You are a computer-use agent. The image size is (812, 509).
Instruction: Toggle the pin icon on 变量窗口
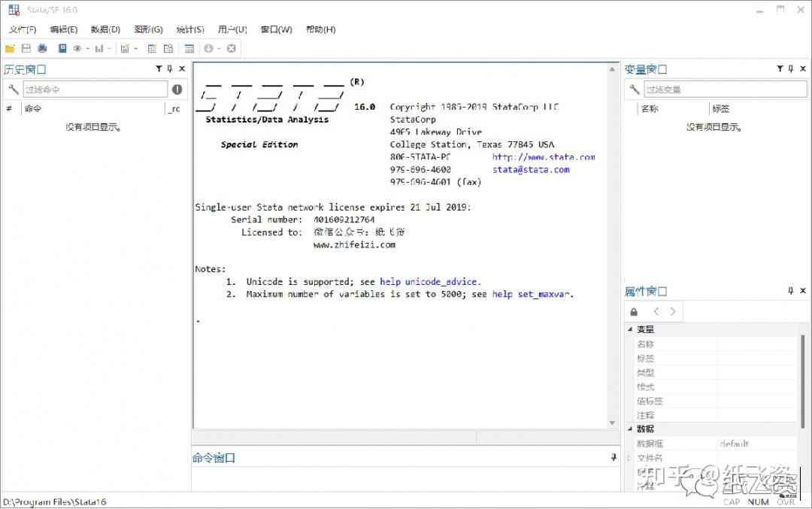coord(791,68)
